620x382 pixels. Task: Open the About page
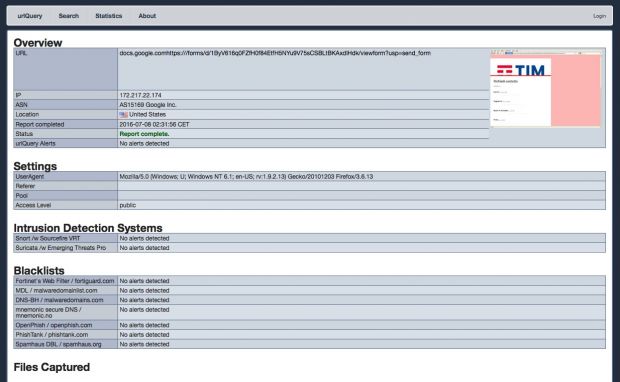pos(147,16)
